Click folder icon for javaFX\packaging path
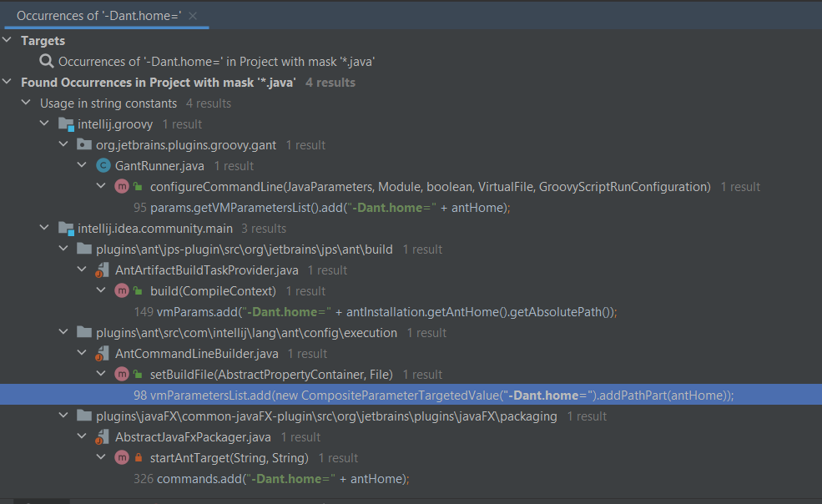The image size is (822, 504). coord(84,416)
